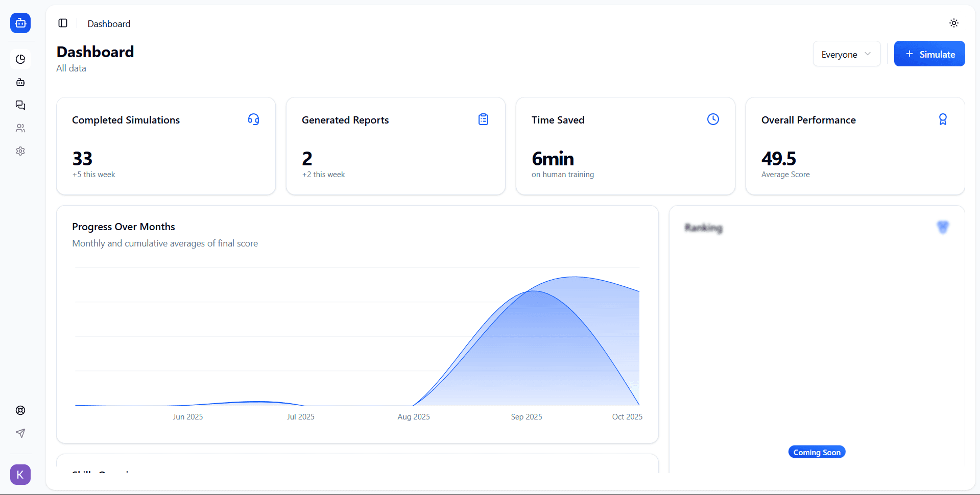Image resolution: width=980 pixels, height=495 pixels.
Task: Open the K user avatar menu
Action: pos(20,475)
